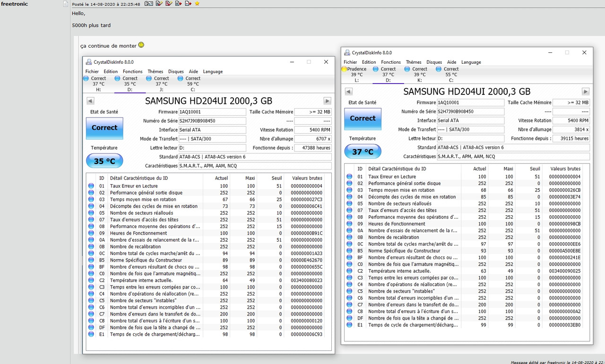Open Fonctions menu in window with drive H:
This screenshot has height=364, width=605.
(x=132, y=72)
